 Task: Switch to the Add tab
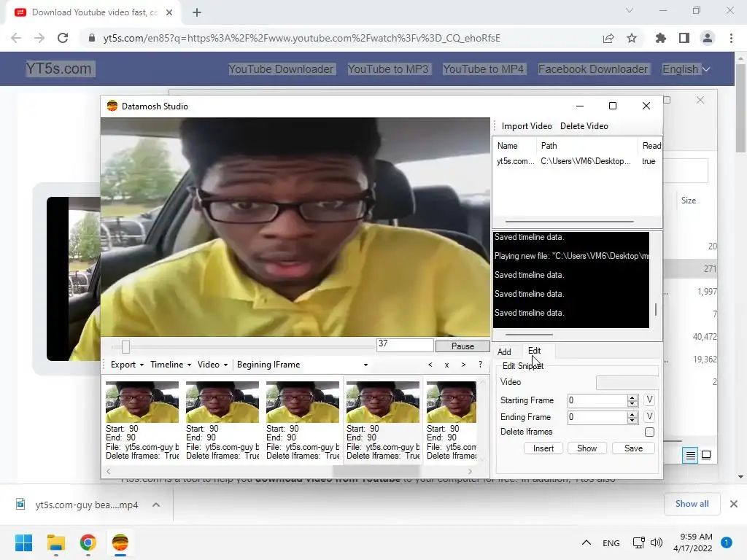(x=504, y=351)
